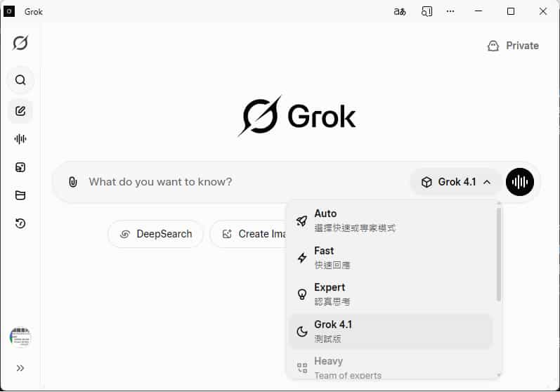
Task: Minimize the Grok window
Action: click(x=478, y=11)
